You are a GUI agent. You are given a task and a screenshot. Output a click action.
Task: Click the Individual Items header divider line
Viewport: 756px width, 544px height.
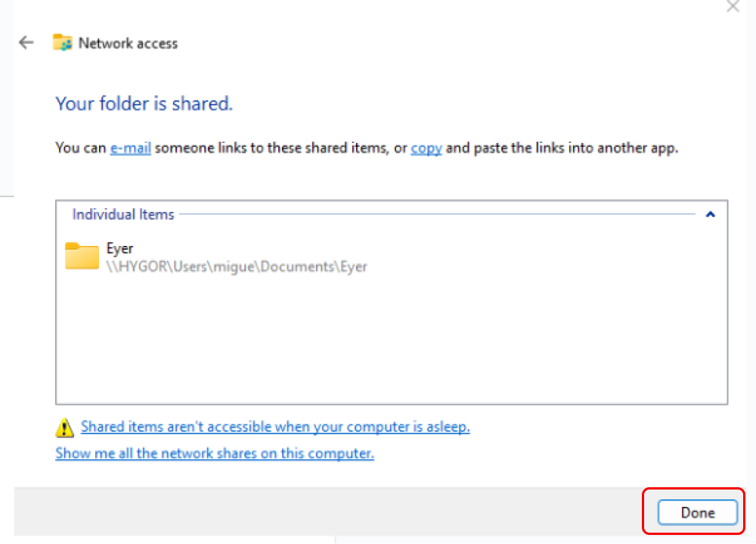point(437,214)
